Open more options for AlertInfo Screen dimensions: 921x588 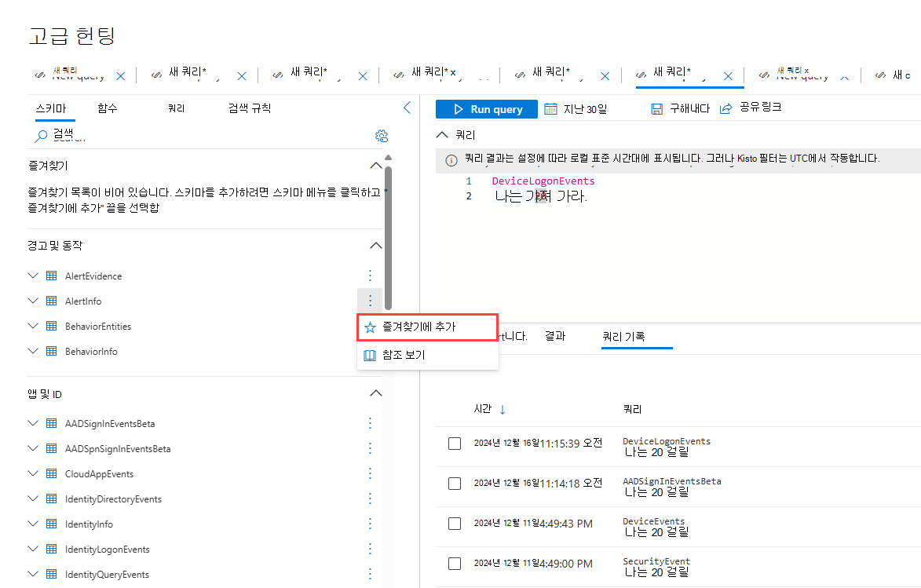[x=370, y=301]
